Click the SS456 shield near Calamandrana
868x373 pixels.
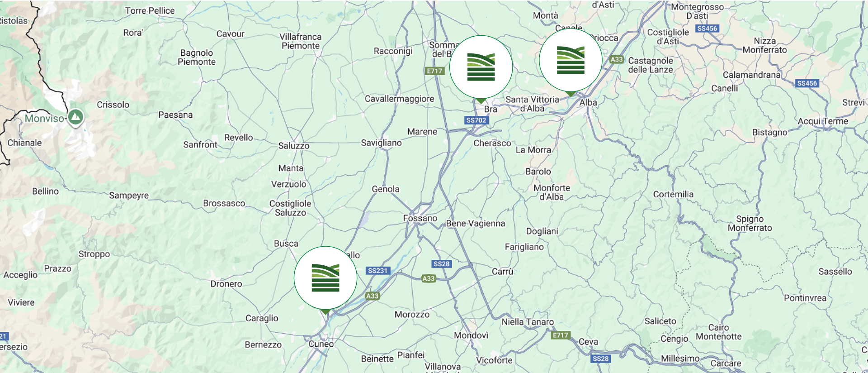807,83
